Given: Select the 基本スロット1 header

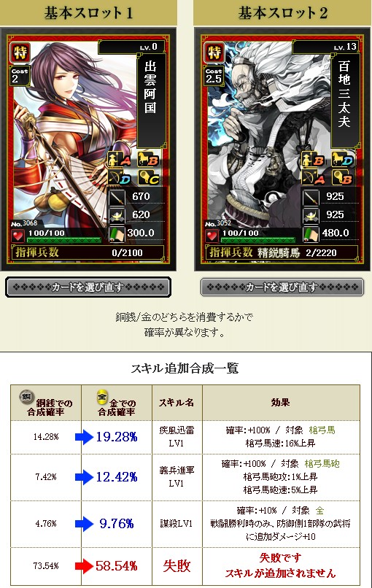Looking at the screenshot, I should pos(88,13).
